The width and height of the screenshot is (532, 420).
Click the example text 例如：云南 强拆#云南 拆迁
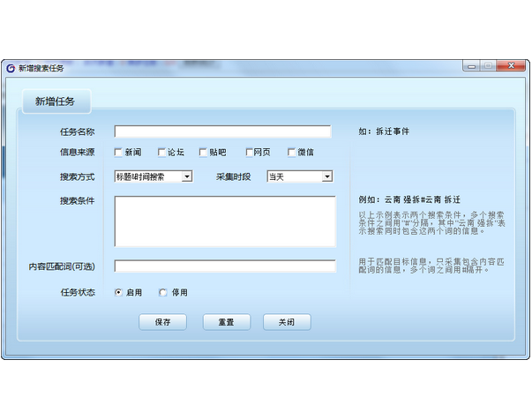coord(409,199)
